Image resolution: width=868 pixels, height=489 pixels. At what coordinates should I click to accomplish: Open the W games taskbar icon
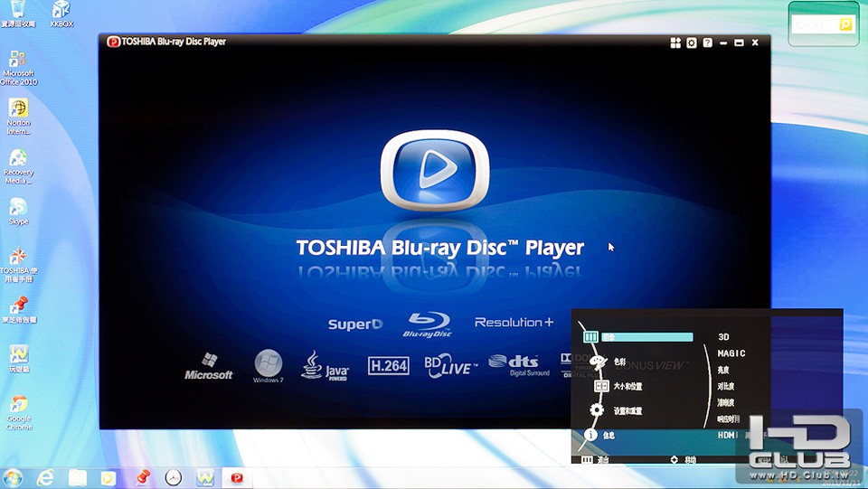205,477
